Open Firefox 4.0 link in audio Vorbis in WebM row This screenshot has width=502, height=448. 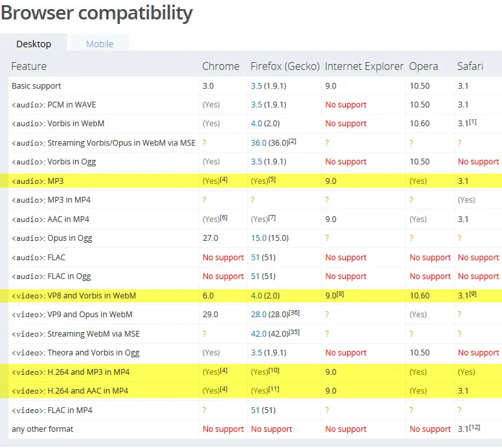click(x=257, y=124)
